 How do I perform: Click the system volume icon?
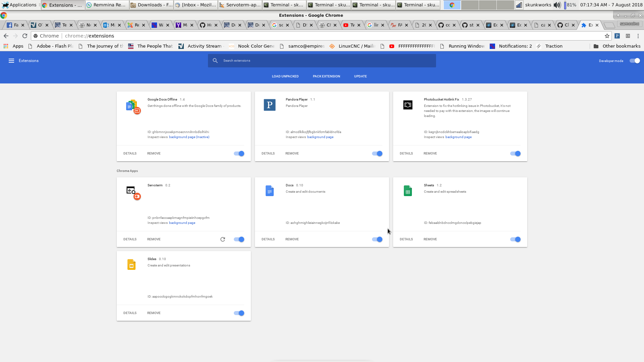557,5
